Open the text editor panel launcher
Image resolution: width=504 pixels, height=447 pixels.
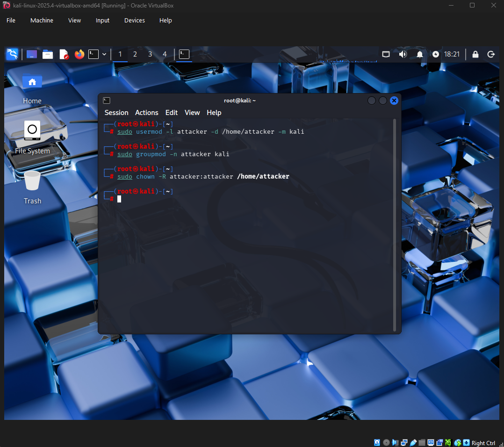point(64,54)
